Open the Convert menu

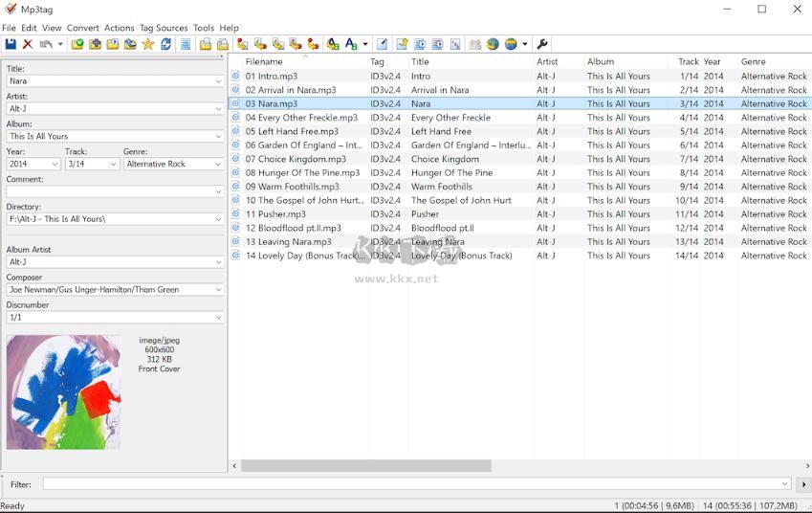(82, 28)
